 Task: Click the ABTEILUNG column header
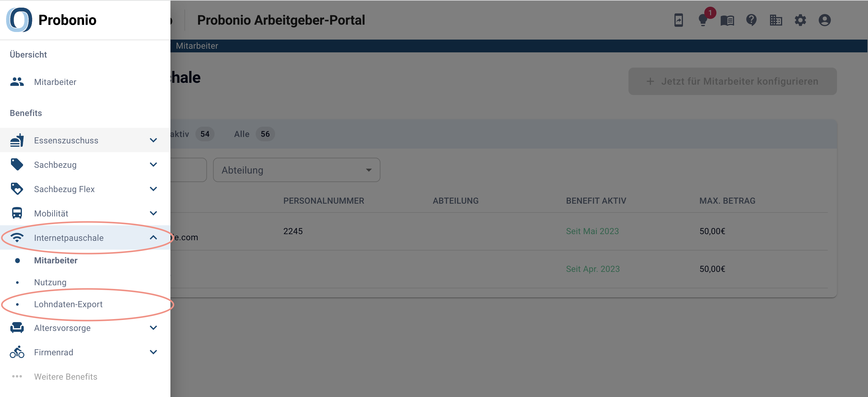click(x=456, y=201)
